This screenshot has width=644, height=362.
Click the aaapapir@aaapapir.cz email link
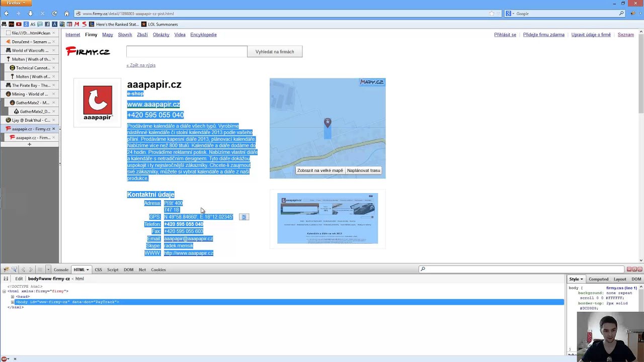[188, 239]
